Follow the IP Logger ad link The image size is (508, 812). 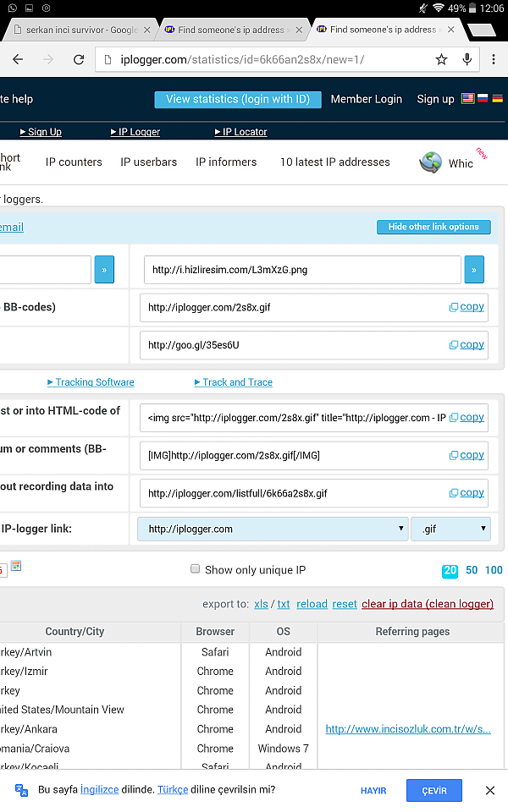point(135,132)
